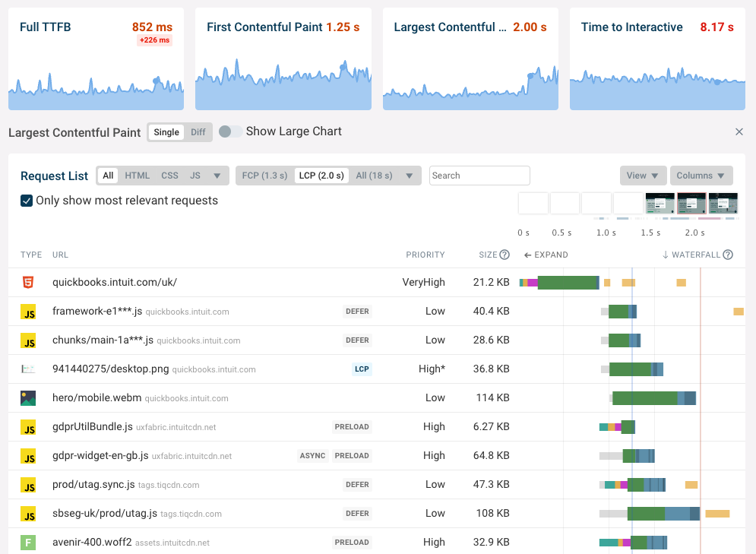Click the JS icon beside sbseg-uk/prod/utag.js
756x554 pixels.
28,514
